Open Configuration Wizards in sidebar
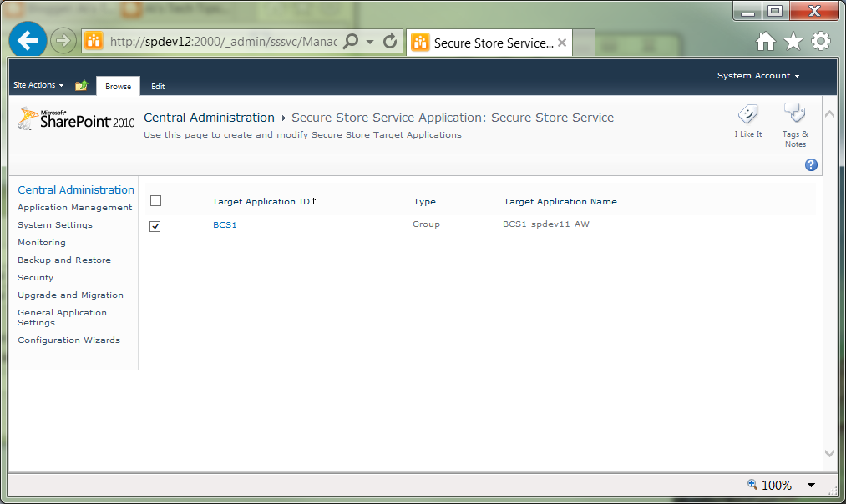 (x=69, y=340)
